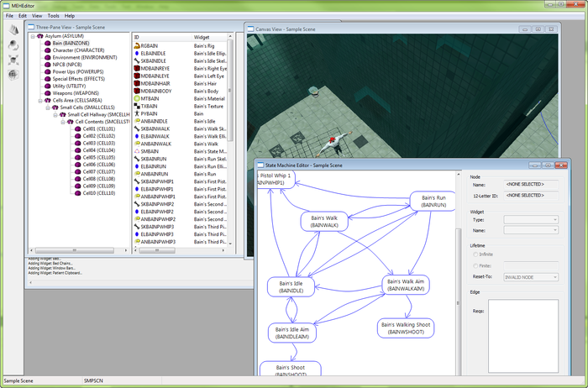Click the bone icon beside SKBAINRUN
Image resolution: width=588 pixels, height=388 pixels.
tap(137, 159)
